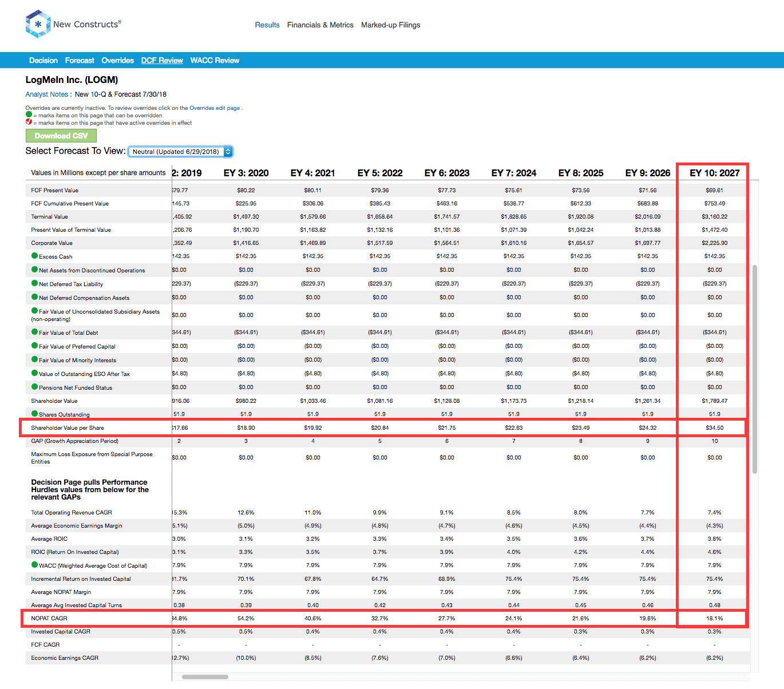The image size is (784, 689).
Task: Click the Total Operating Revenue CAGR label
Action: (72, 512)
